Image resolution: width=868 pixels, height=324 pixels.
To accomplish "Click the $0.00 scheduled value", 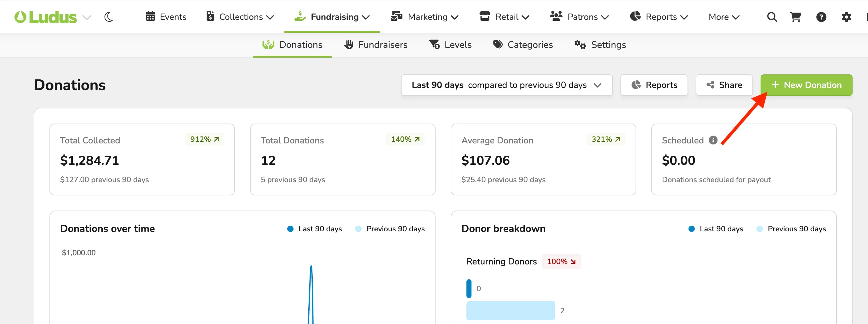I will tap(679, 160).
